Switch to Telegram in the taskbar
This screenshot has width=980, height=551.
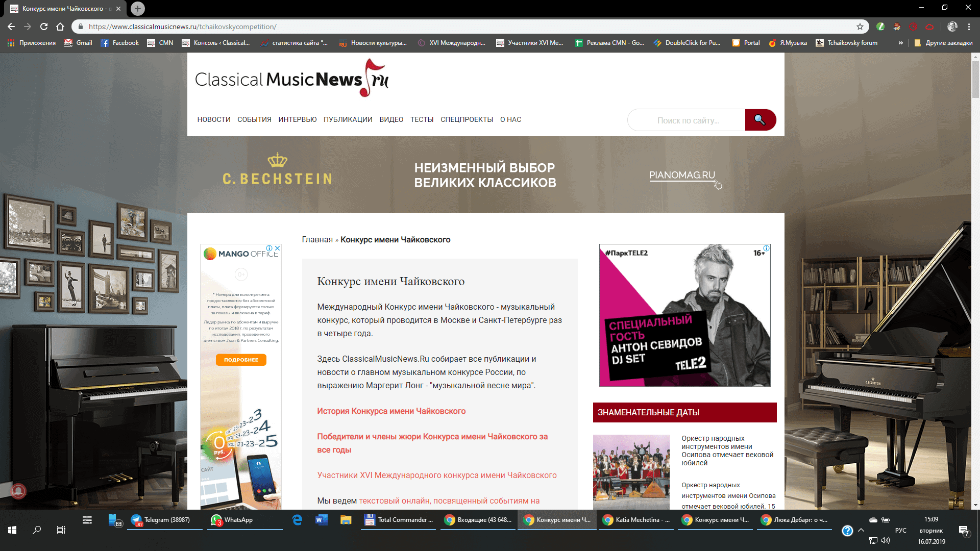click(x=165, y=520)
